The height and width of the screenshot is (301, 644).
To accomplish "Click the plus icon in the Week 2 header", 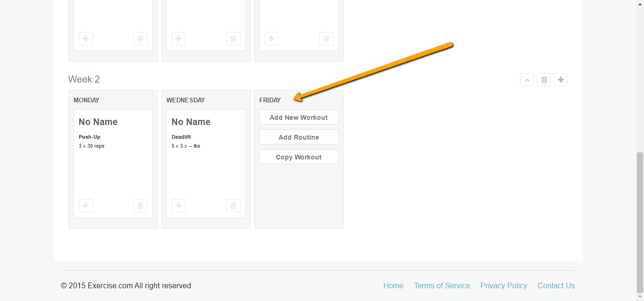I will pos(561,80).
